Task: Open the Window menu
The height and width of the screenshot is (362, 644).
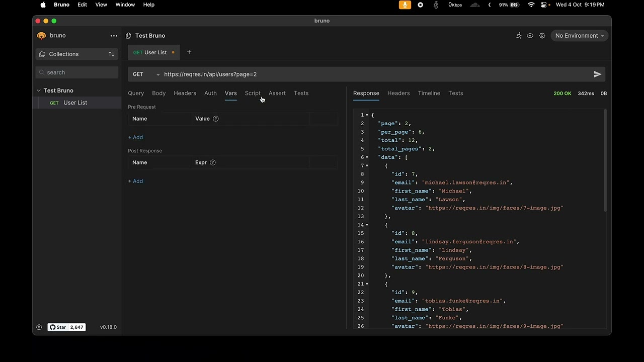Action: pyautogui.click(x=125, y=5)
